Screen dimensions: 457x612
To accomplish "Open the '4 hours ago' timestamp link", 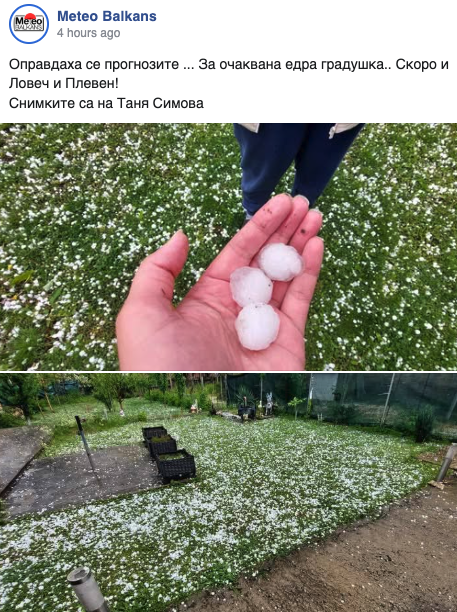I will click(x=89, y=33).
